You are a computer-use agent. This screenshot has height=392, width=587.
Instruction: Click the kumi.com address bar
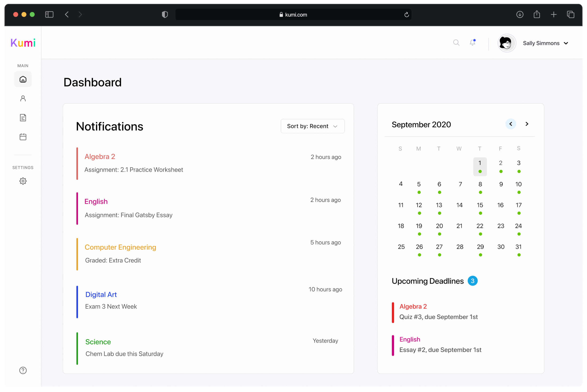pyautogui.click(x=293, y=15)
